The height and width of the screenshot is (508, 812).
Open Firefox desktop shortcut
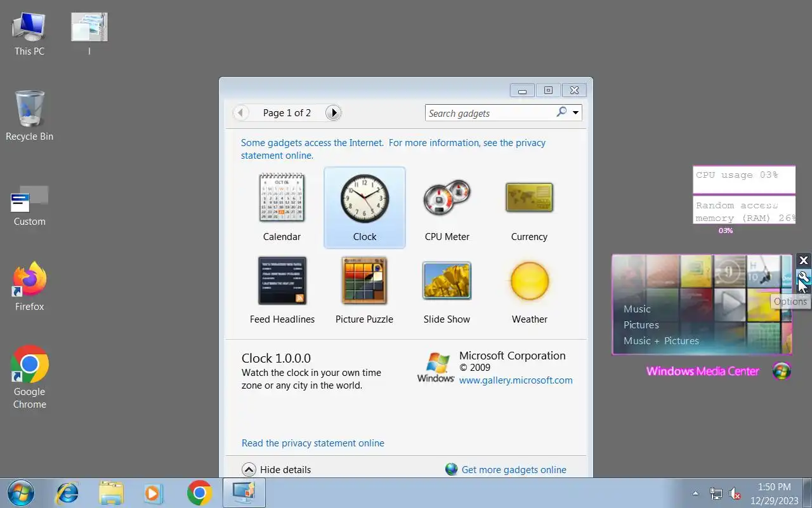[30, 286]
